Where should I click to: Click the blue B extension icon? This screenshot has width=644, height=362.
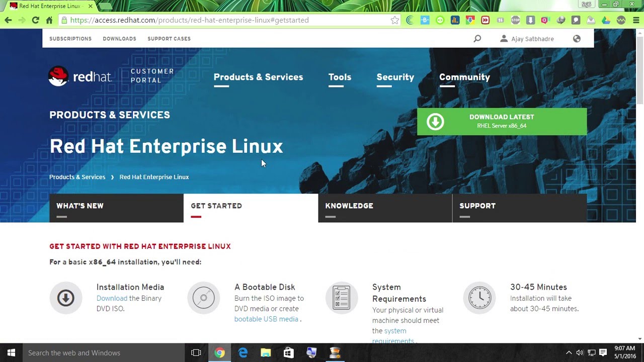(425, 20)
